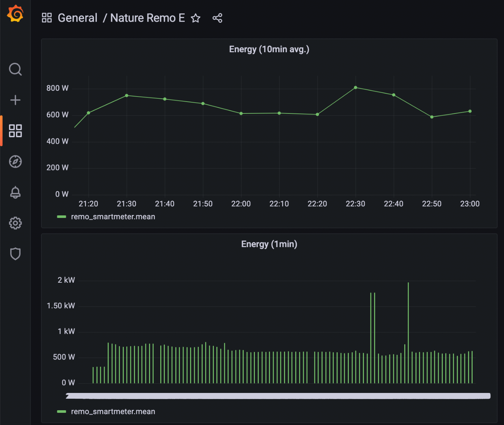This screenshot has width=504, height=425.
Task: Mark dashboard as favorite with star icon
Action: point(195,18)
